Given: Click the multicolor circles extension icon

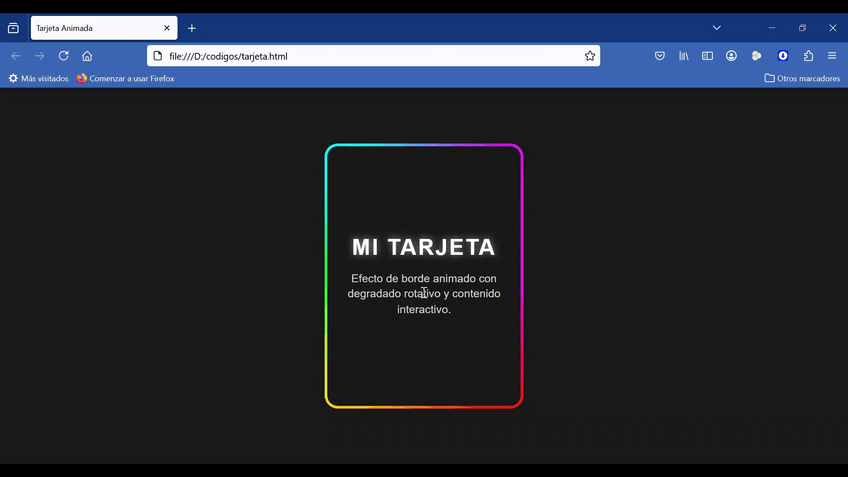Looking at the screenshot, I should [757, 56].
